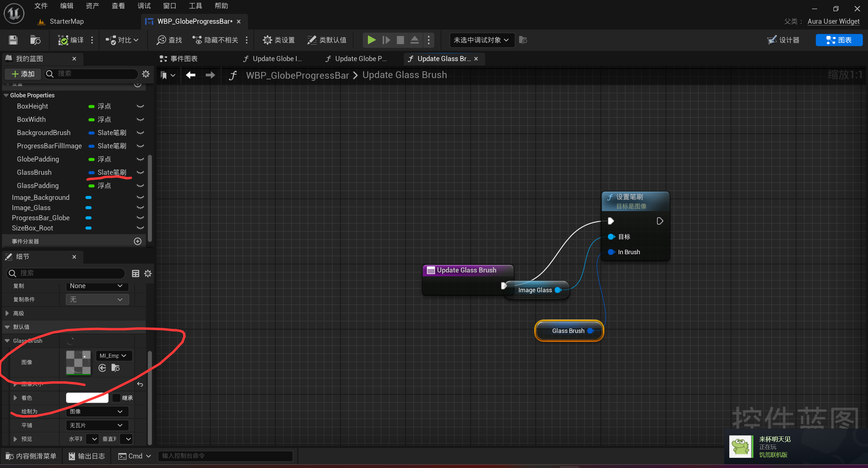The height and width of the screenshot is (468, 868).
Task: Switch to 图表 Graph mode
Action: click(x=839, y=40)
